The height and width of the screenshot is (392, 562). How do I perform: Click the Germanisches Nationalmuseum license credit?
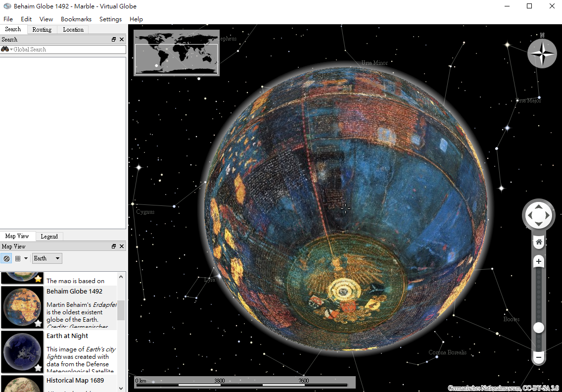pyautogui.click(x=503, y=388)
